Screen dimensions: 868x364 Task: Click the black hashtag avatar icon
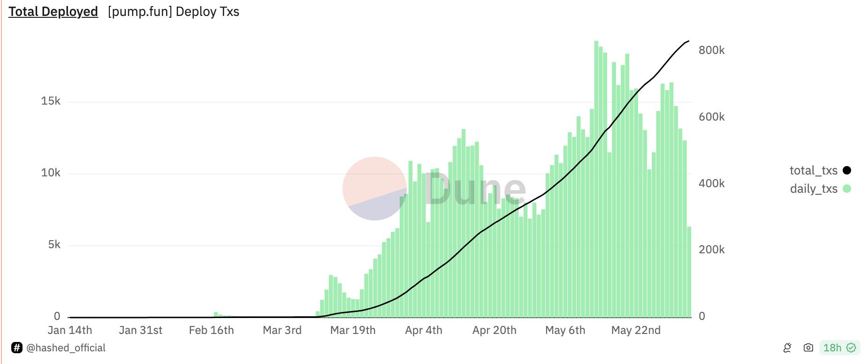coord(16,348)
